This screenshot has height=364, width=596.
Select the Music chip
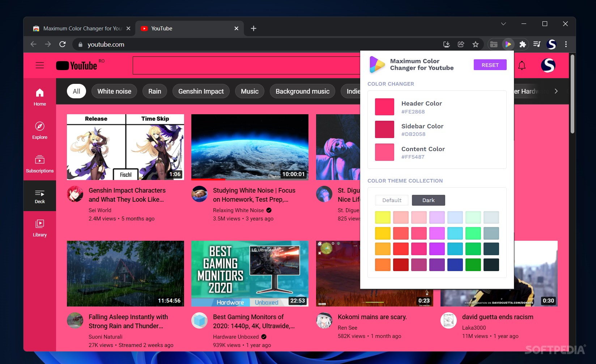pyautogui.click(x=250, y=91)
